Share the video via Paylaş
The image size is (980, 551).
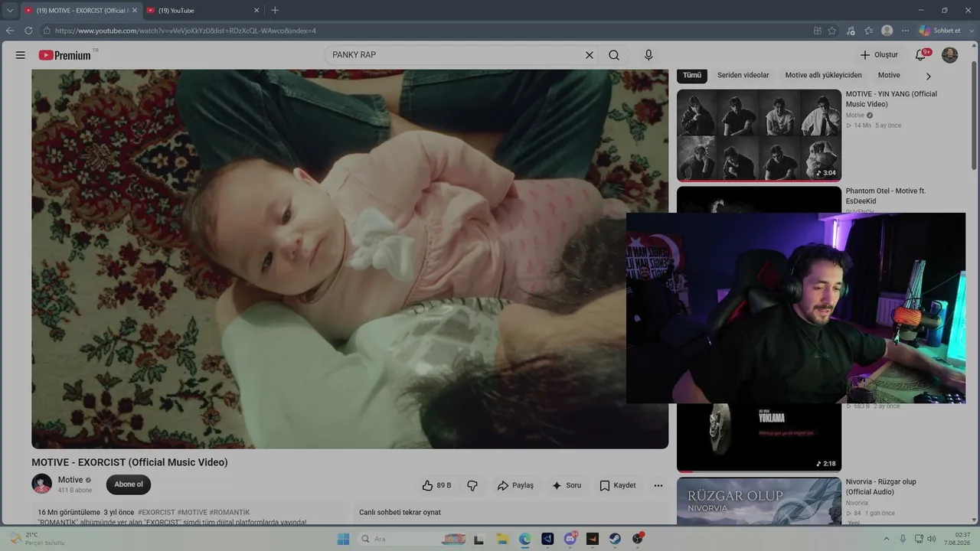(515, 485)
